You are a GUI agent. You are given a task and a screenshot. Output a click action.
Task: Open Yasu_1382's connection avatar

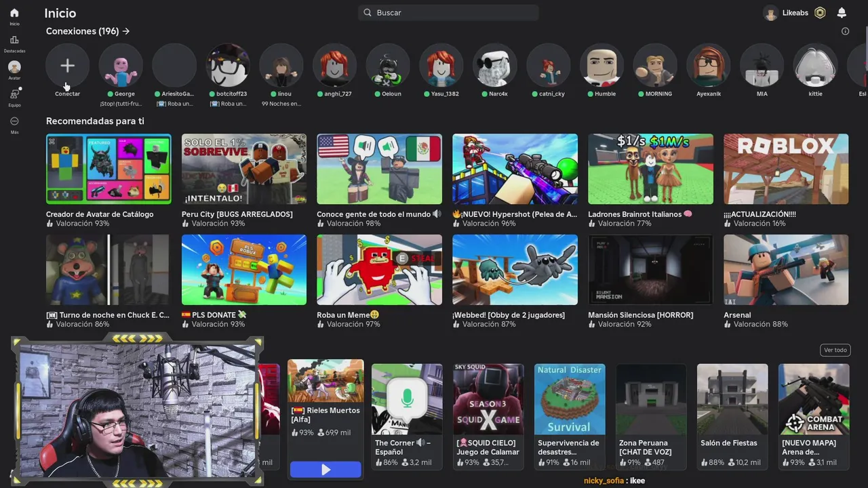[x=441, y=66]
